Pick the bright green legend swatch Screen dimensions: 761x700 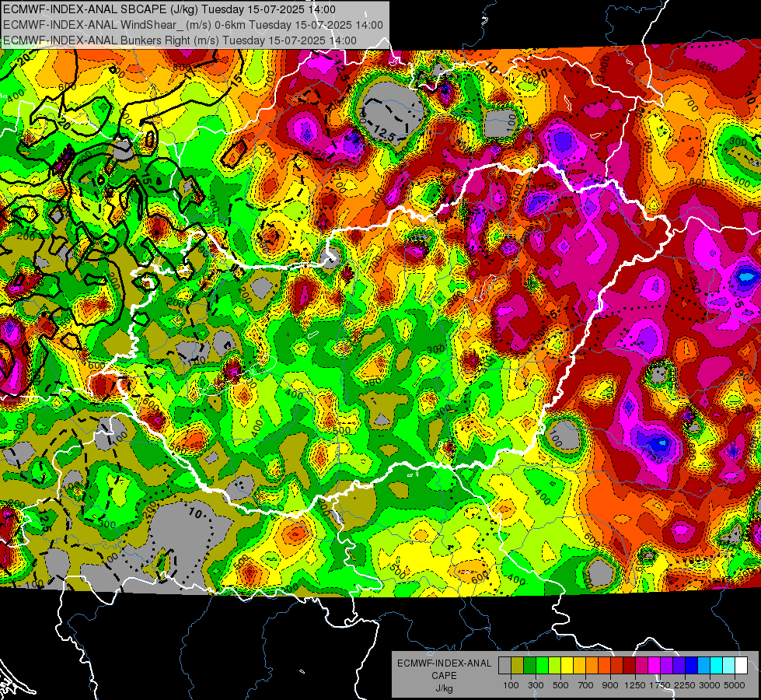click(542, 666)
